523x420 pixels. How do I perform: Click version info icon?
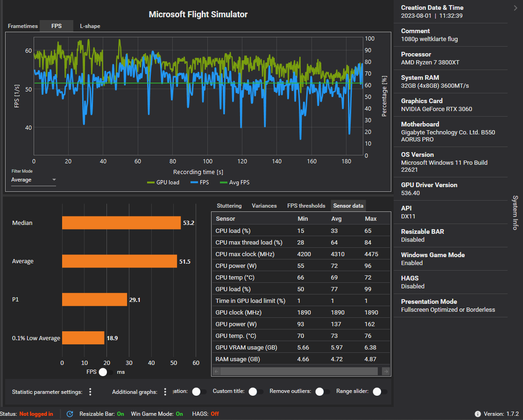478,413
